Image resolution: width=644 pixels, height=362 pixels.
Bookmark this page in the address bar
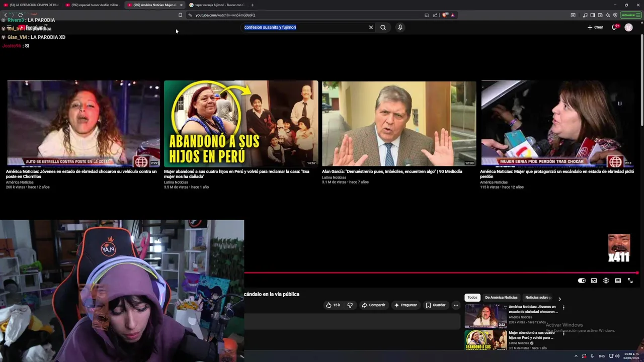180,15
